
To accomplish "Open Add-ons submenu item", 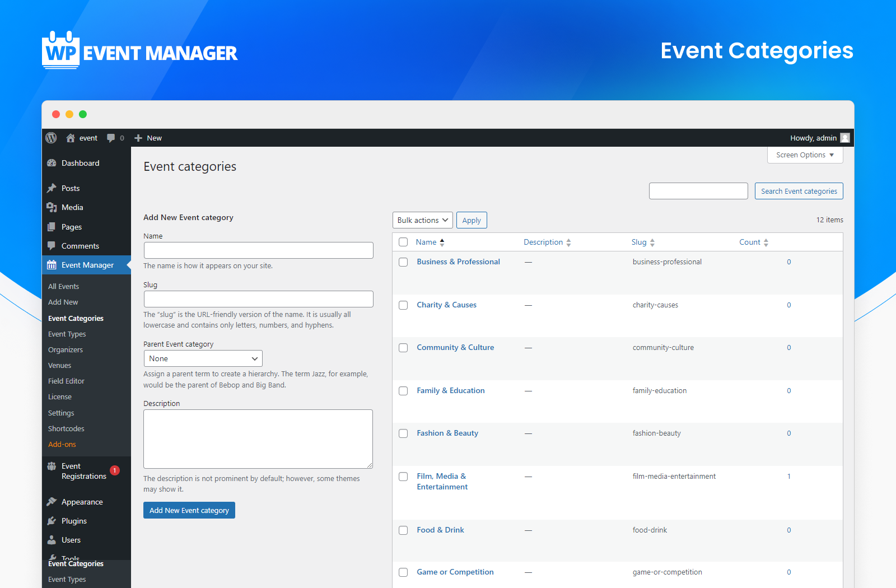I will click(62, 444).
